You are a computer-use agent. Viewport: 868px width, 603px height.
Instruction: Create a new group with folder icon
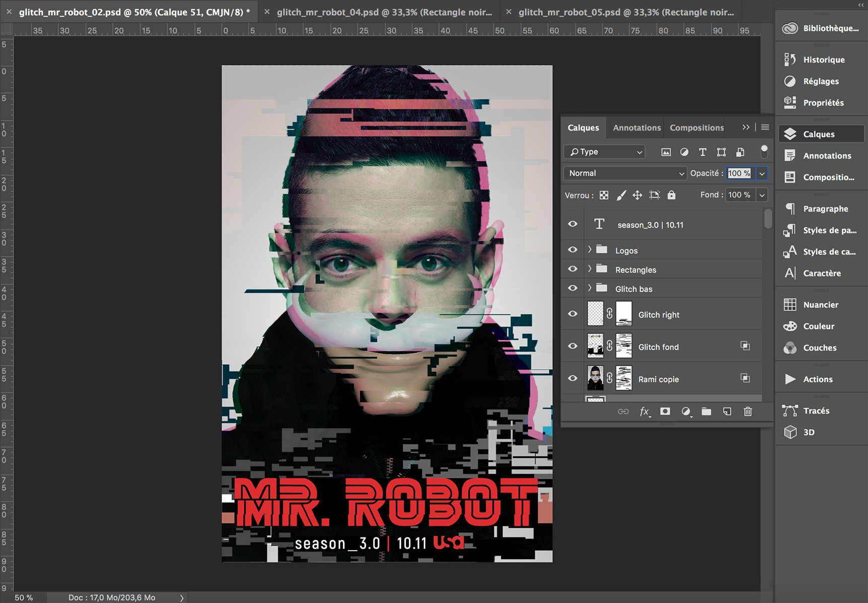tap(706, 412)
